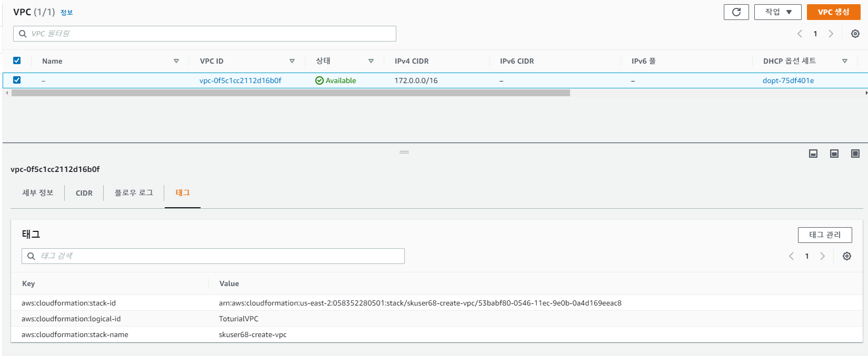Open the 세부 정보 tab
This screenshot has width=868, height=356.
(x=38, y=193)
